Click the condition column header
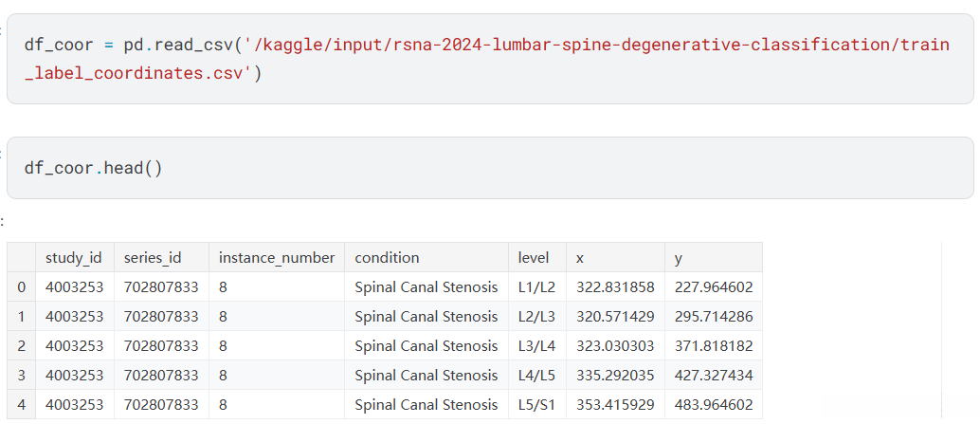 tap(387, 257)
